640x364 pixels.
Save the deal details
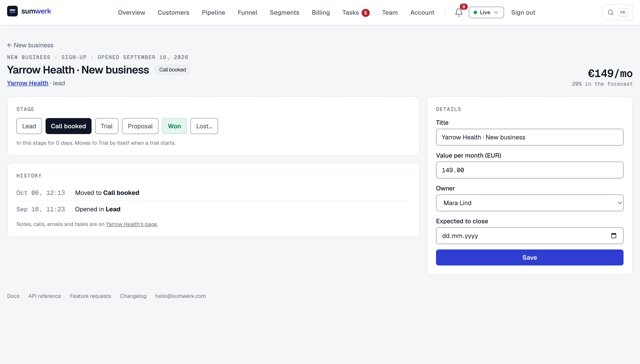530,257
